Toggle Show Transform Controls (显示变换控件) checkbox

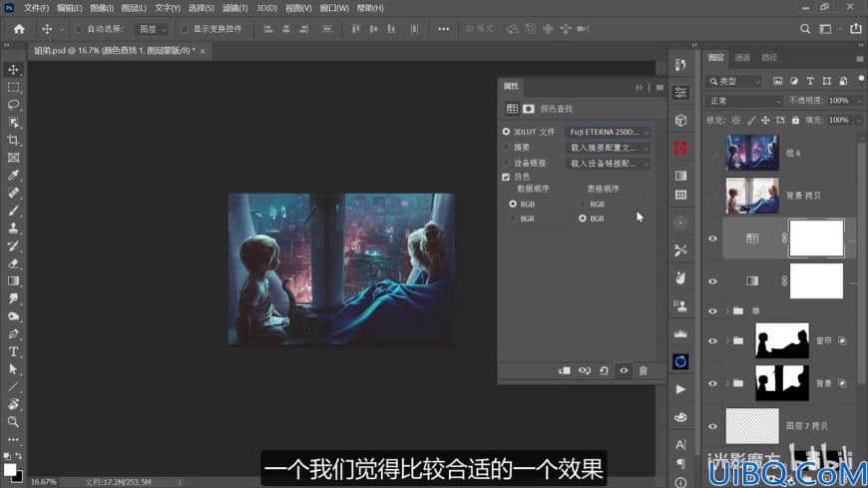click(x=185, y=29)
